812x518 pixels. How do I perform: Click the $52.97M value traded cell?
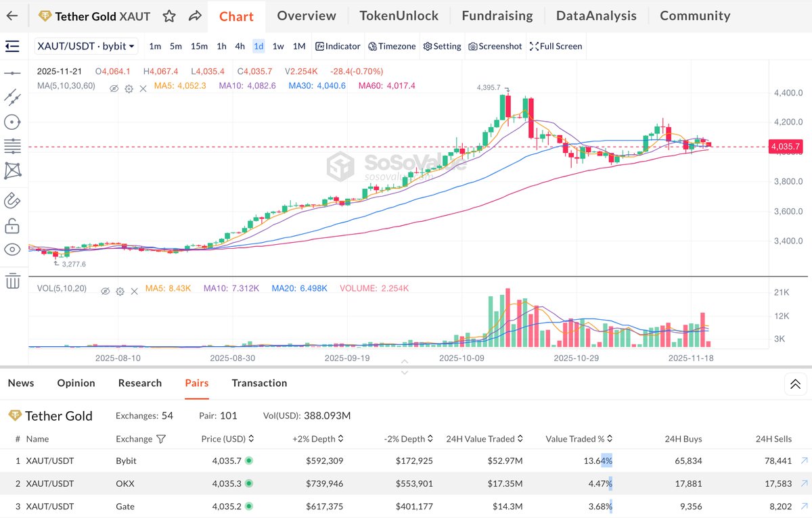pyautogui.click(x=506, y=461)
